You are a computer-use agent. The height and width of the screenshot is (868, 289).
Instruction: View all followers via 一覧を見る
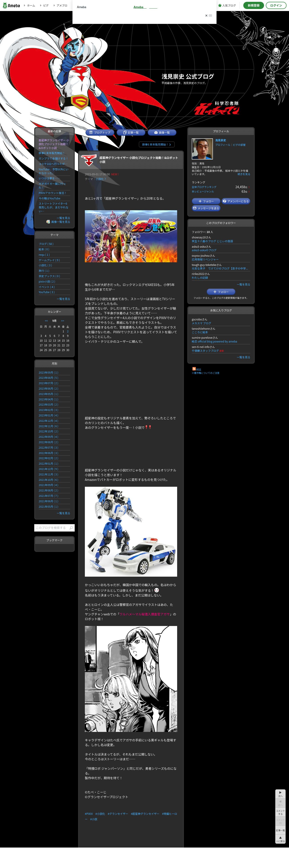[244, 284]
